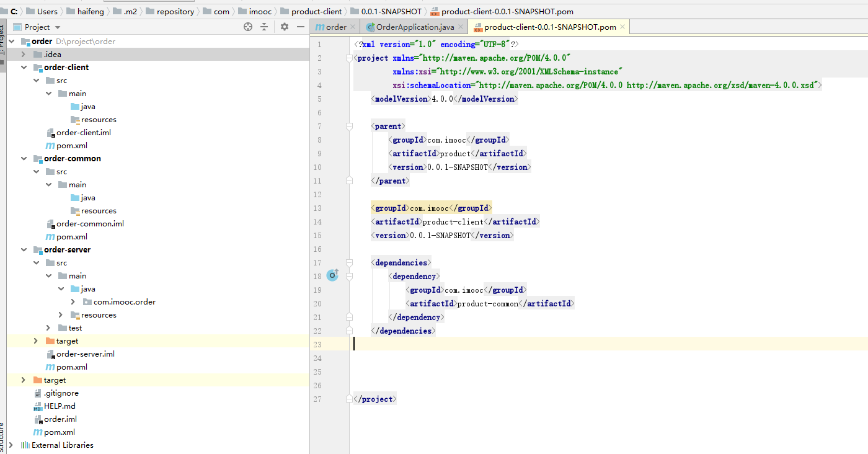This screenshot has height=454, width=868.
Task: Fold the parent block at line 7
Action: (349, 126)
